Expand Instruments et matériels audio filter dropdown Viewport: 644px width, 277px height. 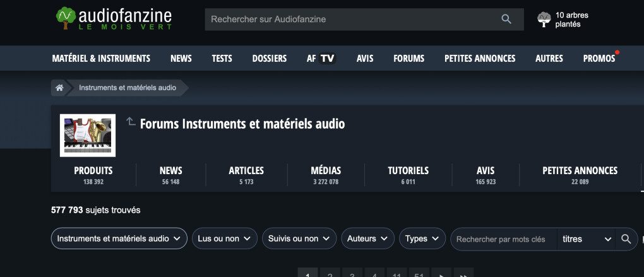119,239
